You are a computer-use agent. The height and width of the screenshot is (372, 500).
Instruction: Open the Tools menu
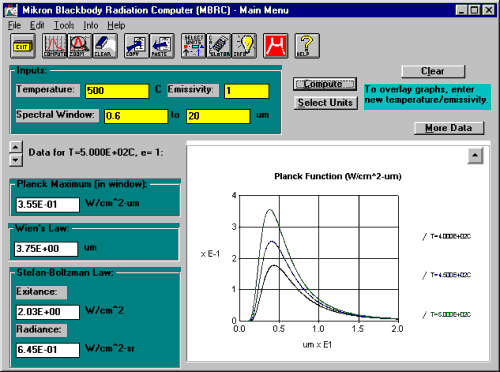pyautogui.click(x=64, y=25)
